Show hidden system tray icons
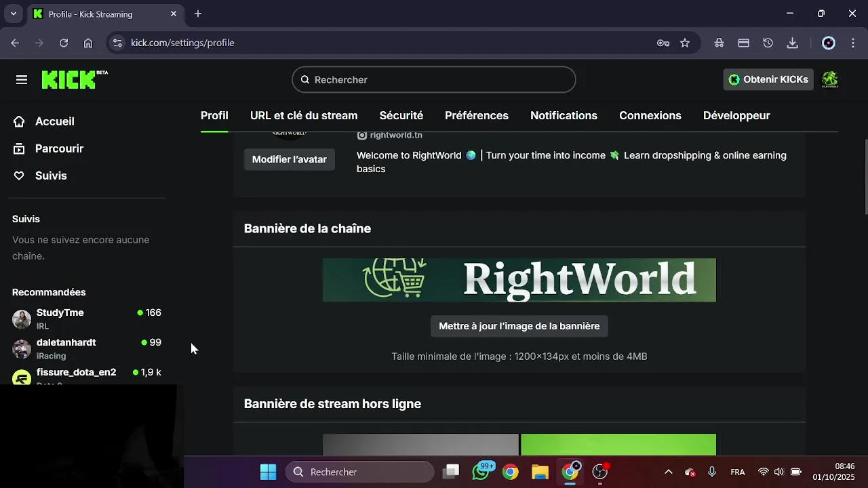868x488 pixels. [669, 472]
